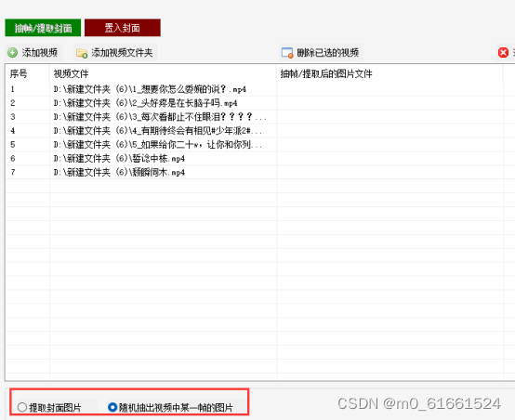Click the 添加视频文件夹 button label
Image resolution: width=515 pixels, height=420 pixels.
coord(122,53)
